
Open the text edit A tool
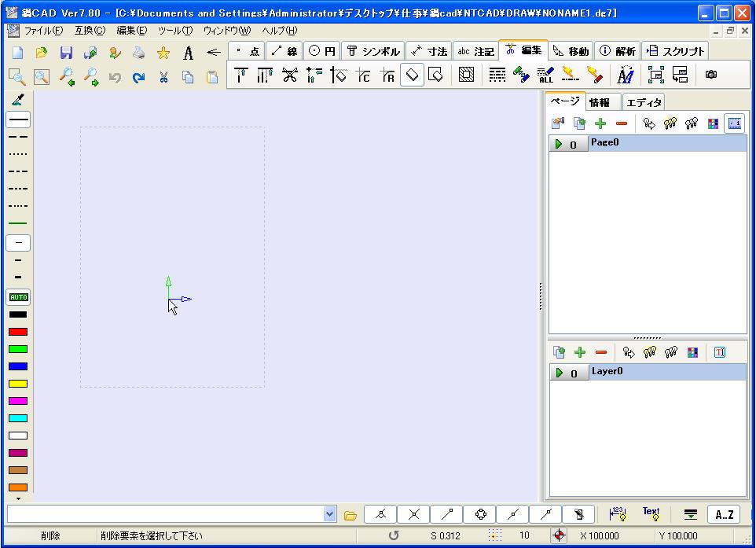pyautogui.click(x=626, y=75)
